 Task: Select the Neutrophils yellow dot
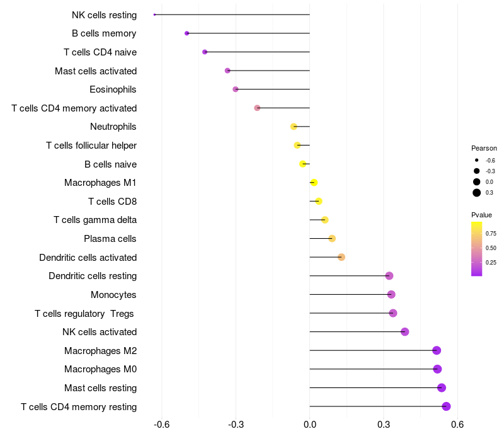coord(294,127)
